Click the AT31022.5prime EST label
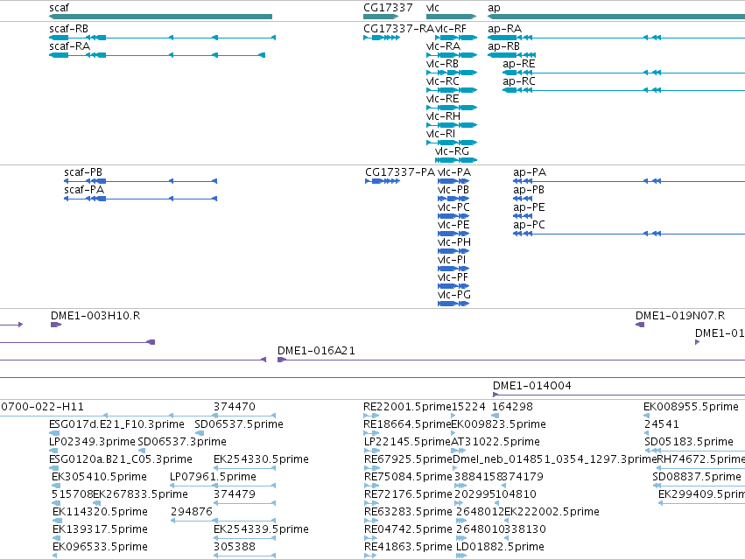This screenshot has width=745, height=560. (495, 442)
